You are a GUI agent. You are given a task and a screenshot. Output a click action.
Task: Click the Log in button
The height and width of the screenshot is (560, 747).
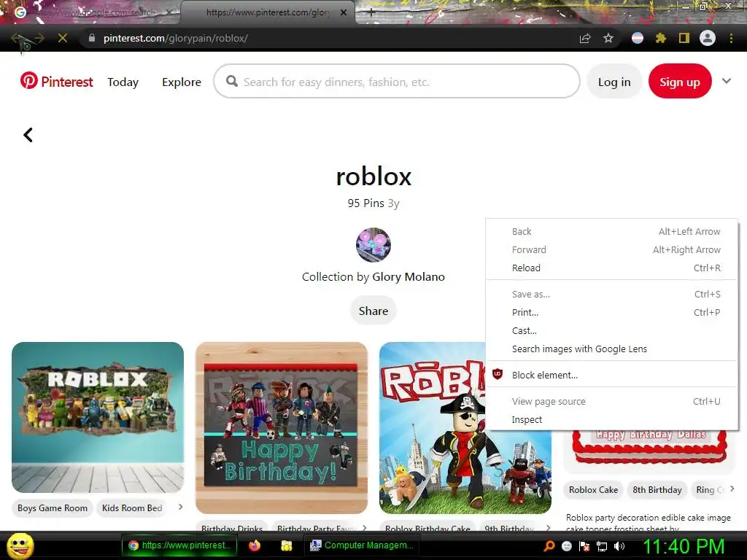614,82
